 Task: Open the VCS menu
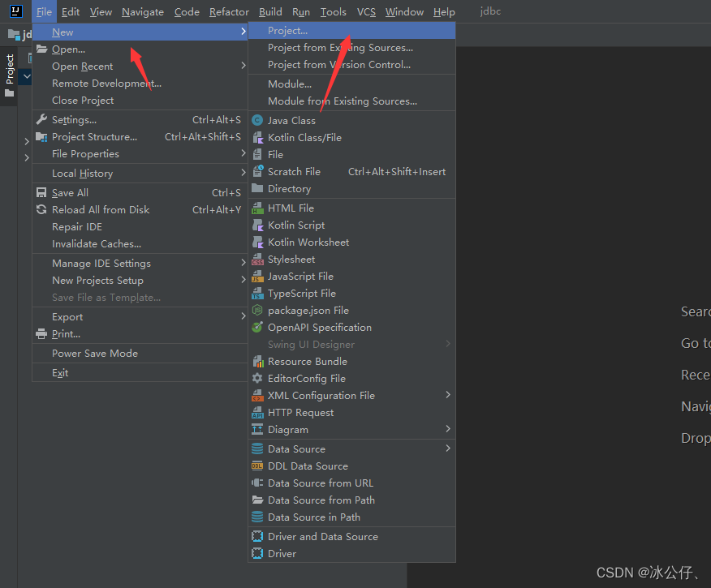pos(366,12)
